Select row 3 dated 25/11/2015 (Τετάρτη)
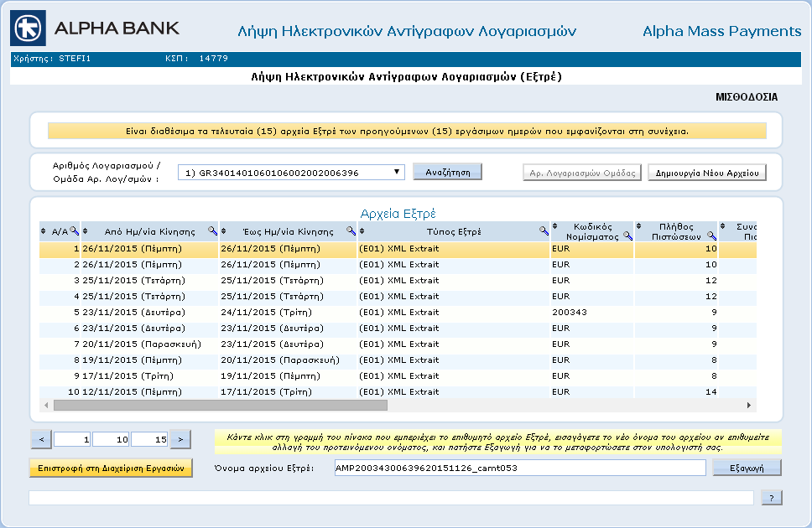This screenshot has height=528, width=812. 398,281
